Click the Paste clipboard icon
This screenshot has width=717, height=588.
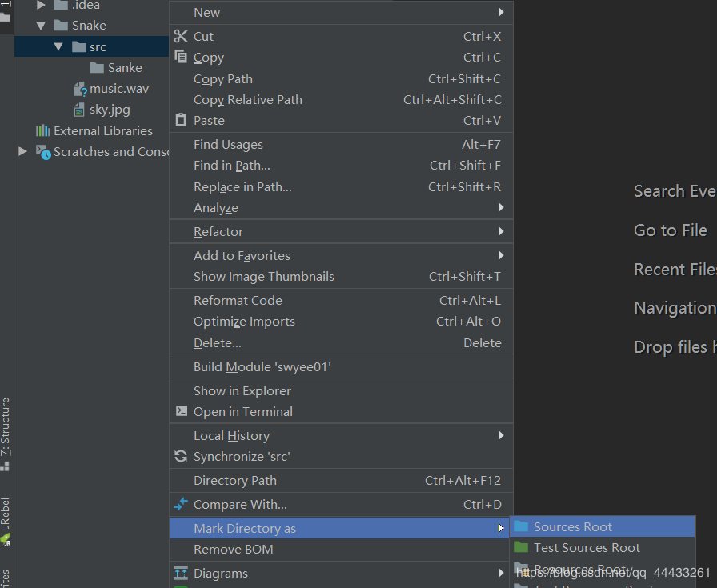(180, 120)
